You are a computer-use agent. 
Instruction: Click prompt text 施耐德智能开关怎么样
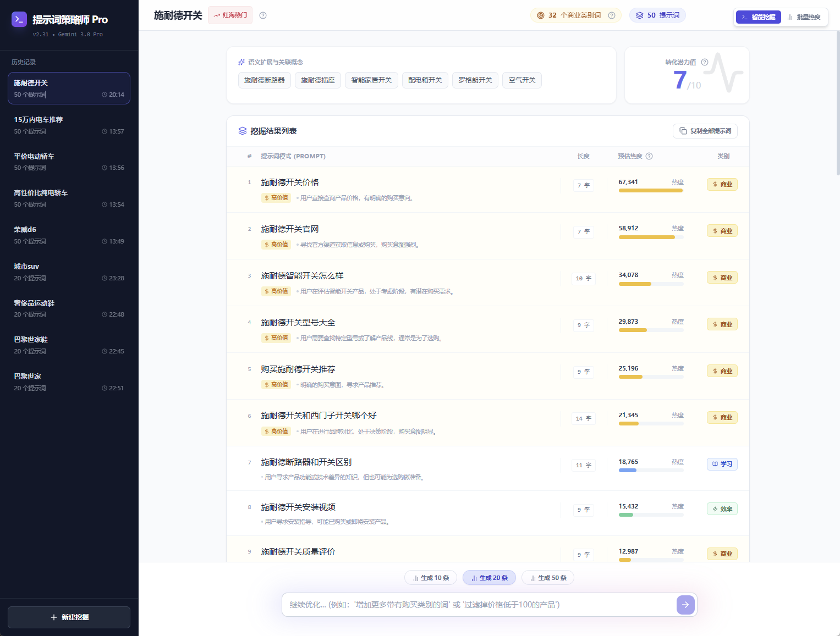coord(302,276)
